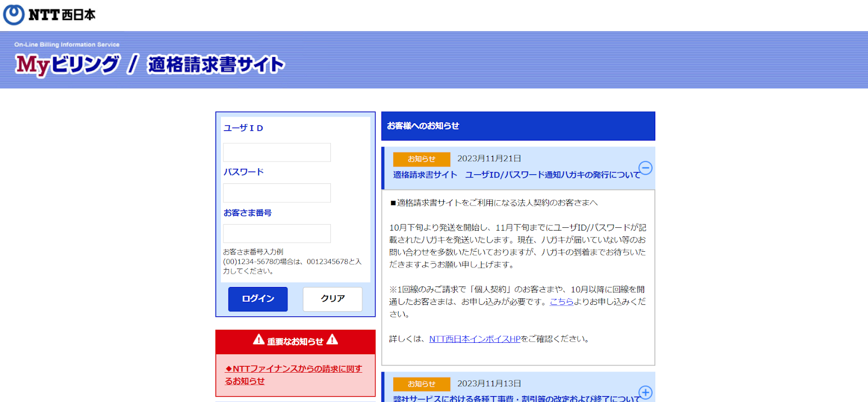Click the On-Line Billing Information Service caption
The image size is (868, 402).
[67, 44]
